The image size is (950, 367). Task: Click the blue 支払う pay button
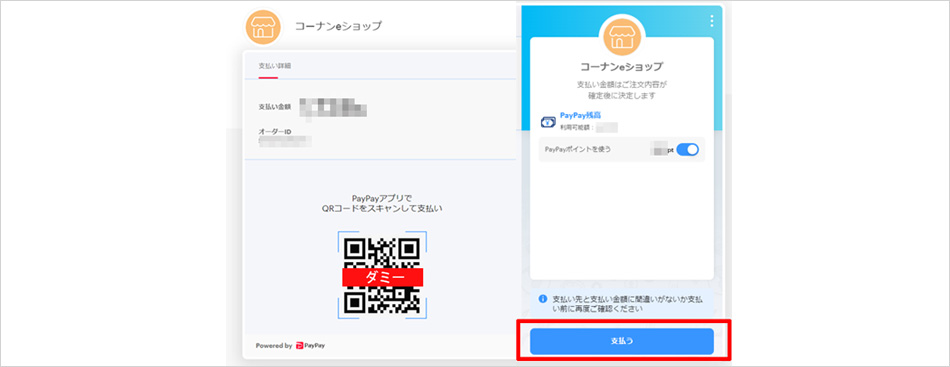[x=622, y=342]
